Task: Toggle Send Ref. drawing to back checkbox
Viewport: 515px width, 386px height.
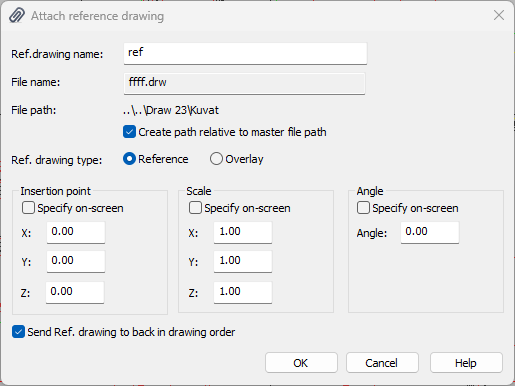Action: pos(18,332)
